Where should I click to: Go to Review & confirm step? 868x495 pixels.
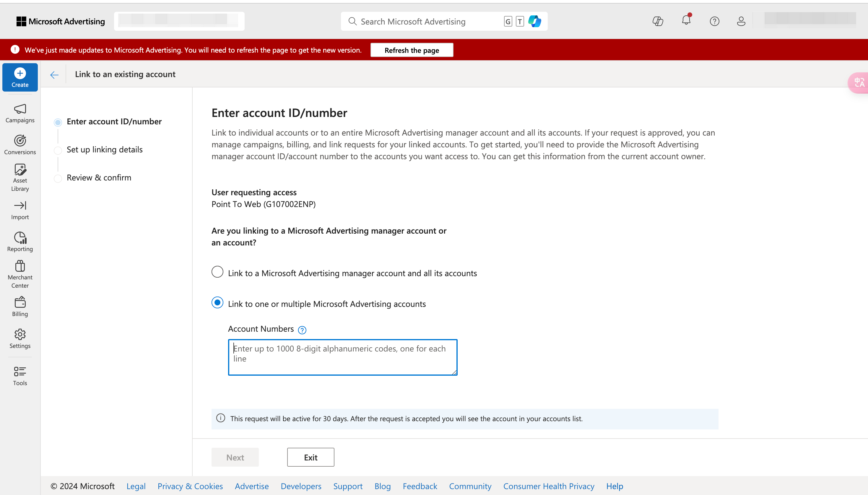[x=99, y=178]
